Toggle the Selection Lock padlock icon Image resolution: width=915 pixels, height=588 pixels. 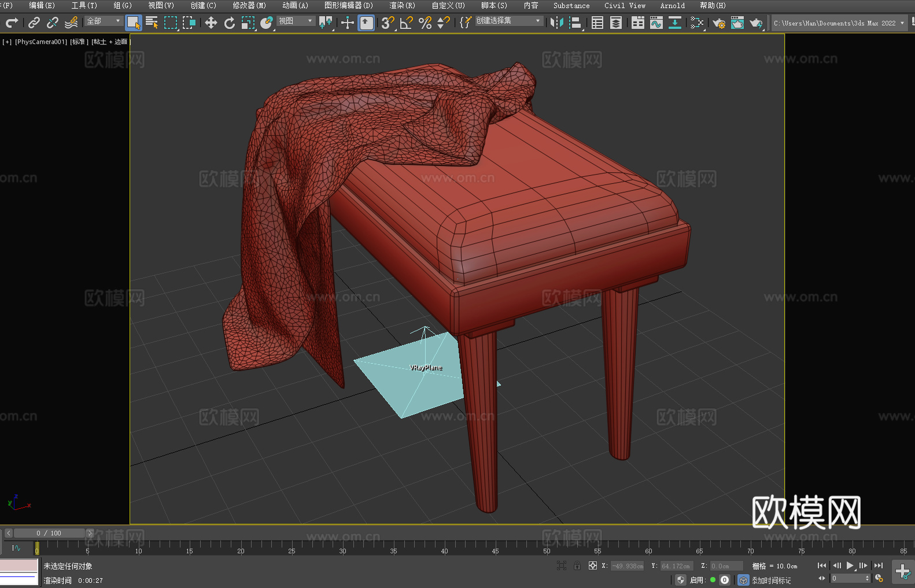pyautogui.click(x=577, y=565)
